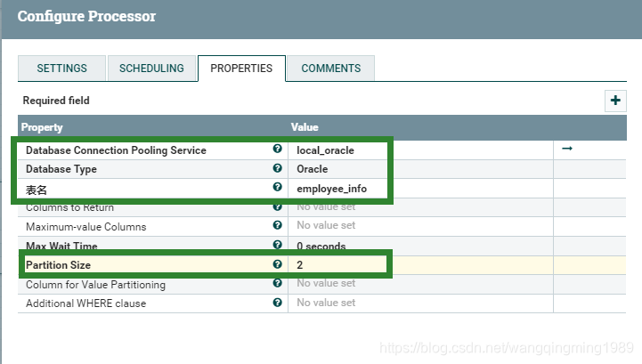Screen dimensions: 642x364
Task: Click the Value column header
Action: click(x=305, y=127)
